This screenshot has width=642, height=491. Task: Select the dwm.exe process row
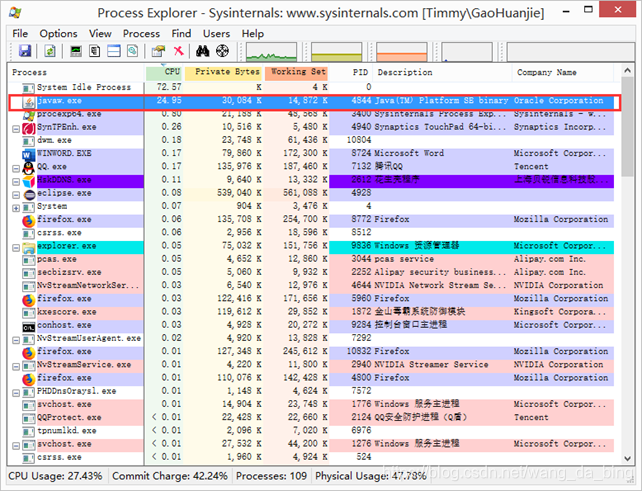tap(311, 140)
